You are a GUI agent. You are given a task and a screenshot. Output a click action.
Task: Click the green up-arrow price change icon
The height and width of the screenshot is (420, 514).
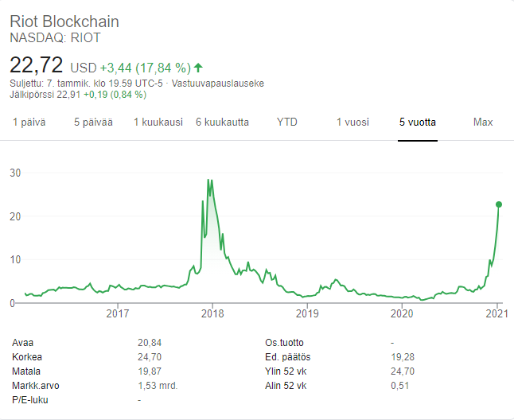pyautogui.click(x=198, y=67)
